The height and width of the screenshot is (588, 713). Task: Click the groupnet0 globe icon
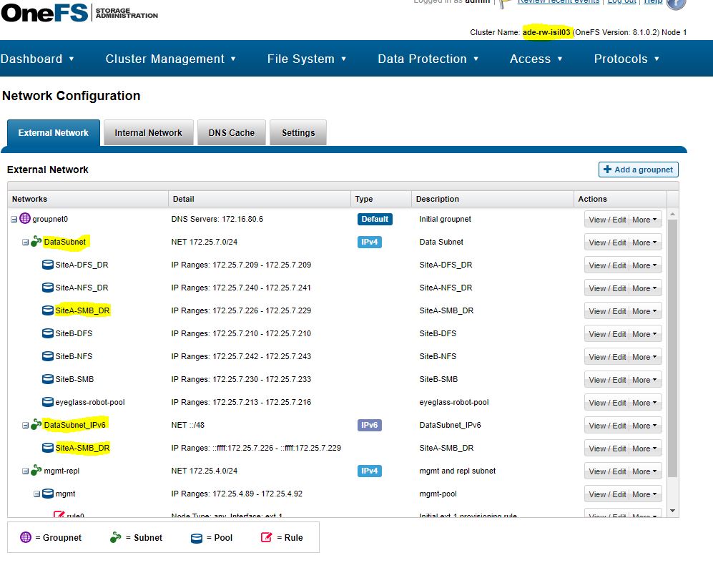pos(25,219)
